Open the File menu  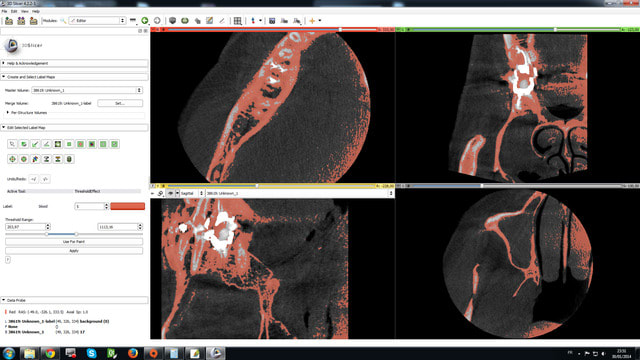pyautogui.click(x=4, y=11)
